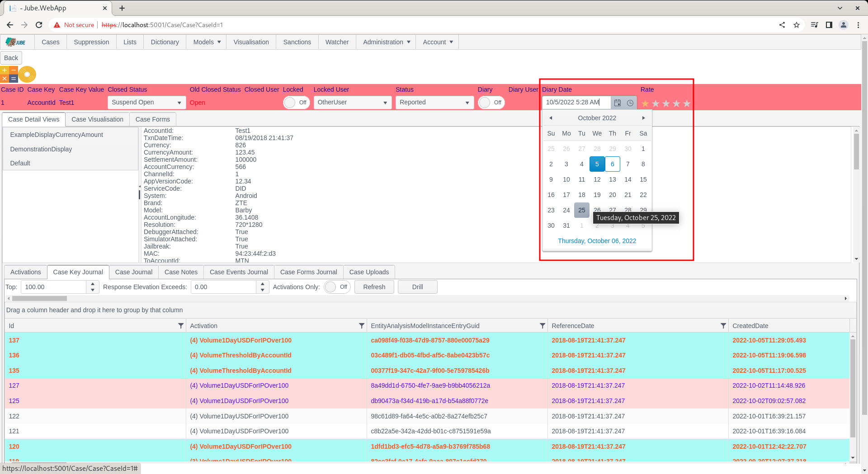Decrease the Response Elevation Exceeds value

tap(263, 290)
